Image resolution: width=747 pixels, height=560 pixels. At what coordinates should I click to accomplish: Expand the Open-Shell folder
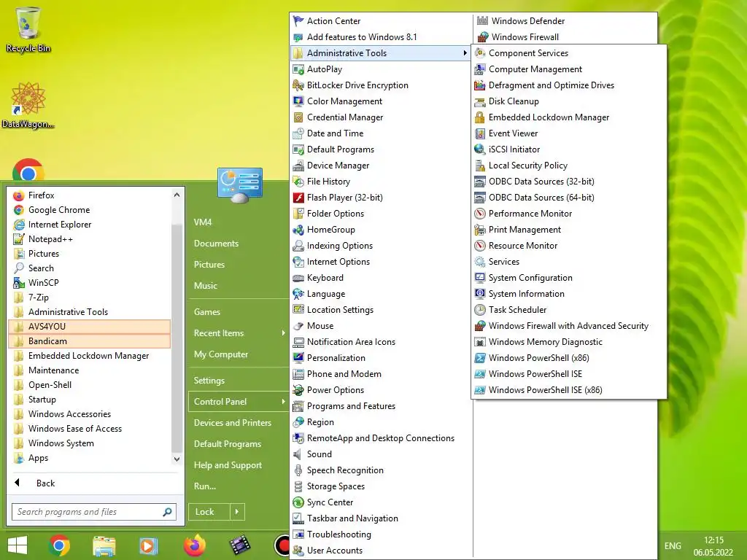click(89, 385)
